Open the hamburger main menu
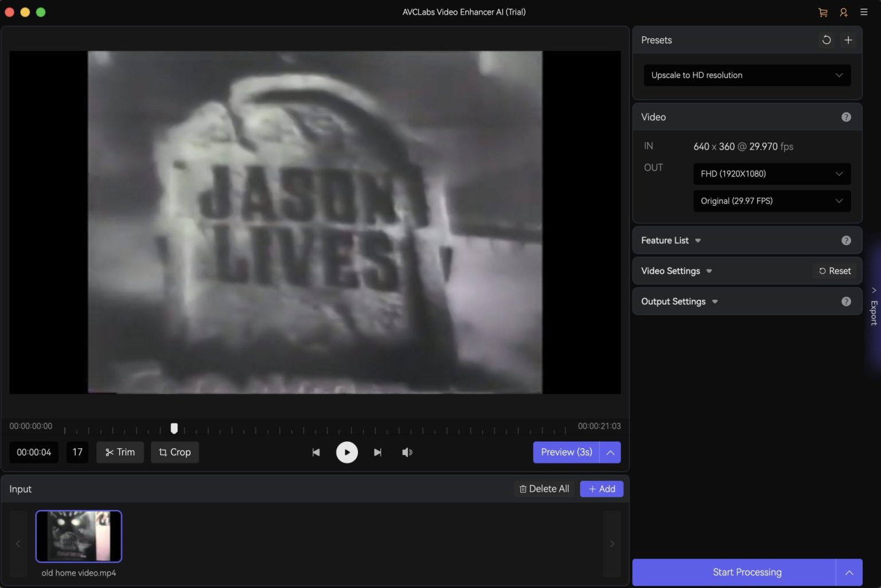Screen dimensions: 881x588 click(x=864, y=12)
